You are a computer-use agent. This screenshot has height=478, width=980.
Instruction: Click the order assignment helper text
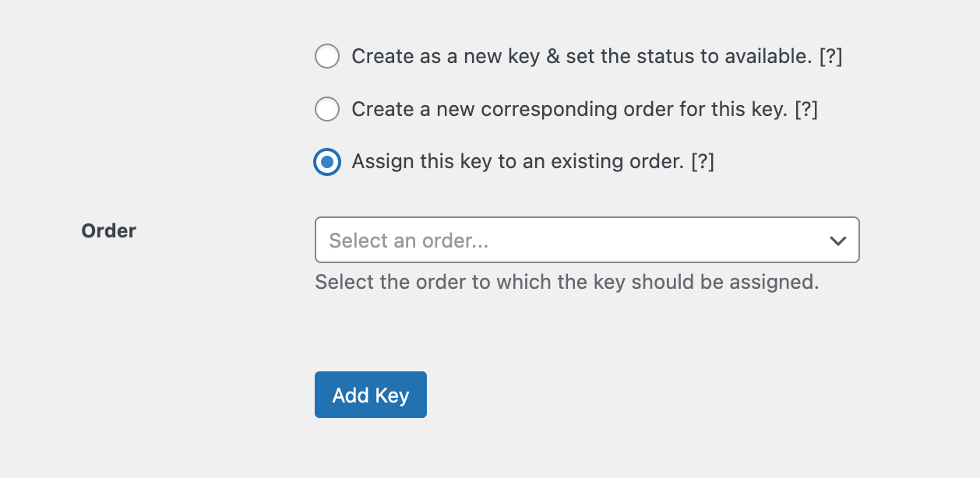point(566,282)
